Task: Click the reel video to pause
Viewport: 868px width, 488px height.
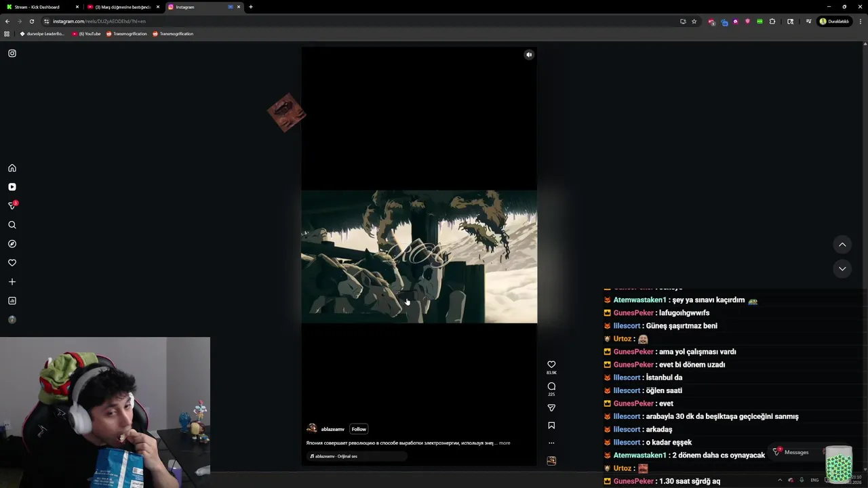Action: (x=419, y=256)
